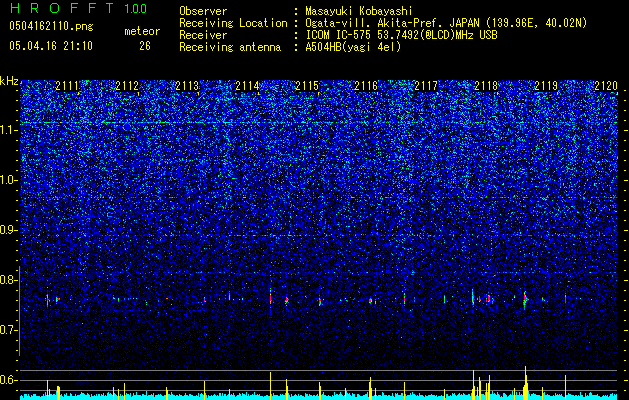Viewport: 629px width, 400px height.
Task: Click the 2113 time marker
Action: pos(187,86)
